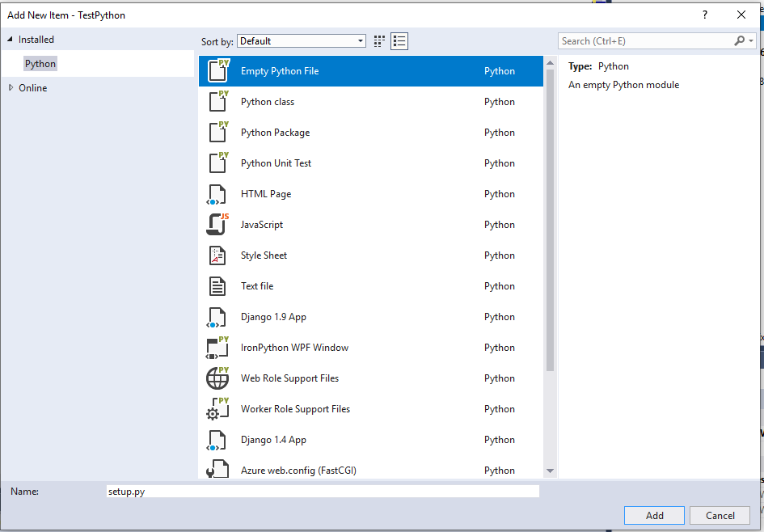Expand the Online tree node
This screenshot has width=764, height=532.
coord(11,87)
